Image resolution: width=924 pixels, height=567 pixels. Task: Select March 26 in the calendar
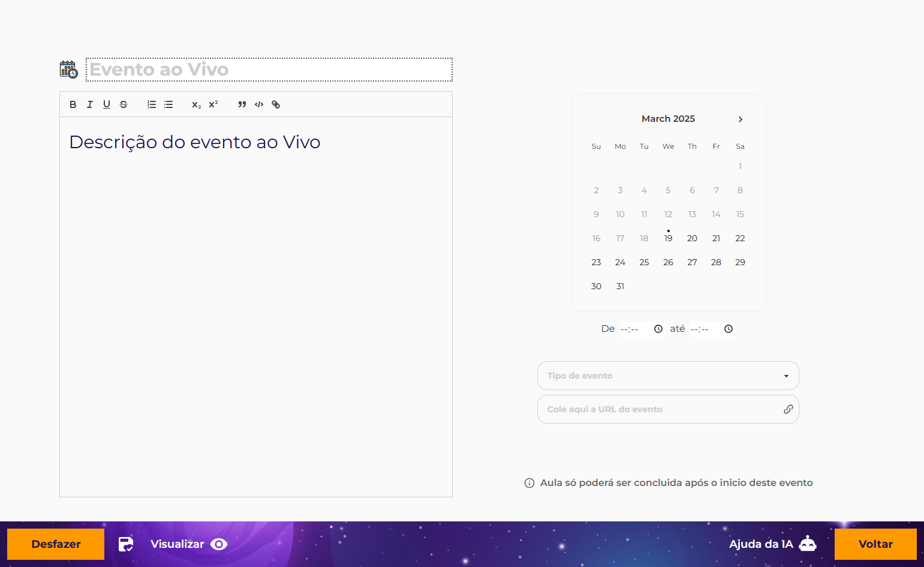coord(668,262)
